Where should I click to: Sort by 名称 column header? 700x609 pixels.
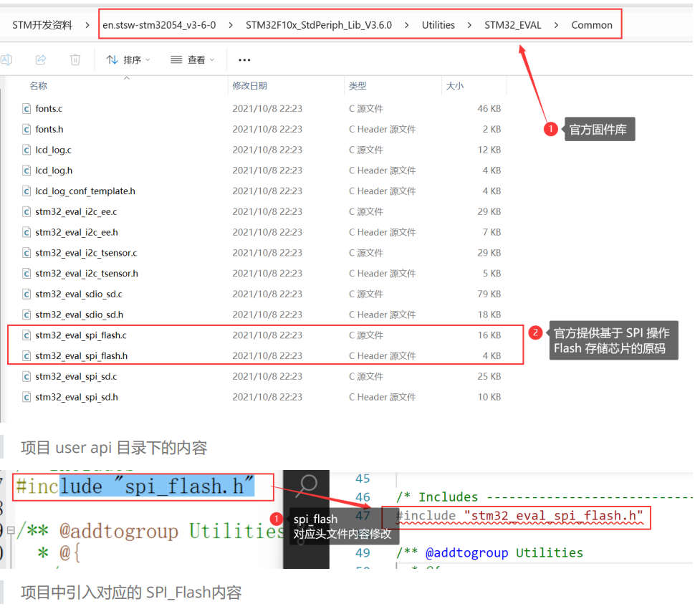[x=39, y=86]
